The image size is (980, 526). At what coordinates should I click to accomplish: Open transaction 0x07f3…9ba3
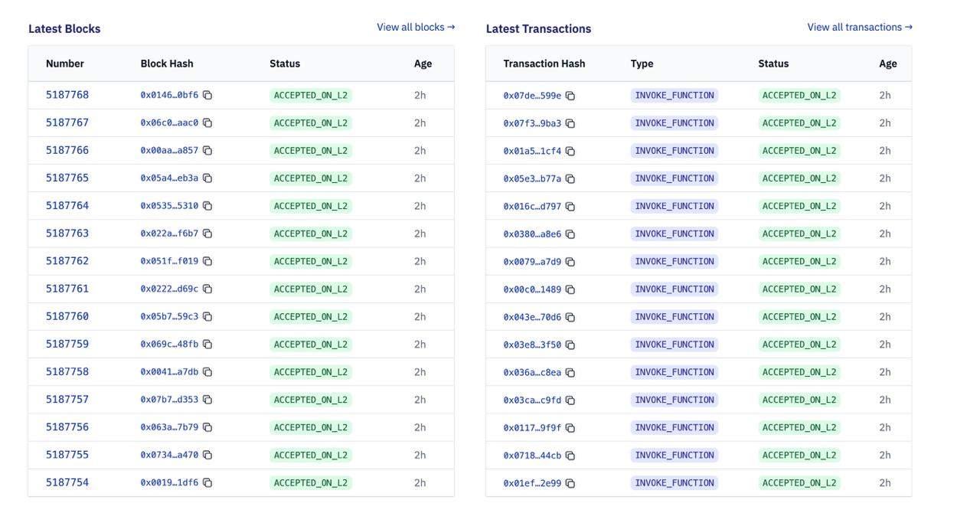pyautogui.click(x=532, y=123)
